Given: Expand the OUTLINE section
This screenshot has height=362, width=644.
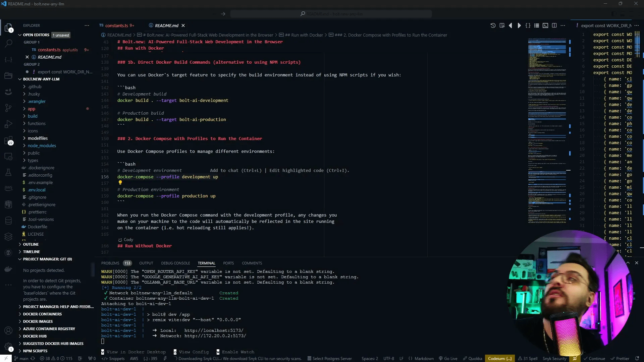Looking at the screenshot, I should [31, 244].
